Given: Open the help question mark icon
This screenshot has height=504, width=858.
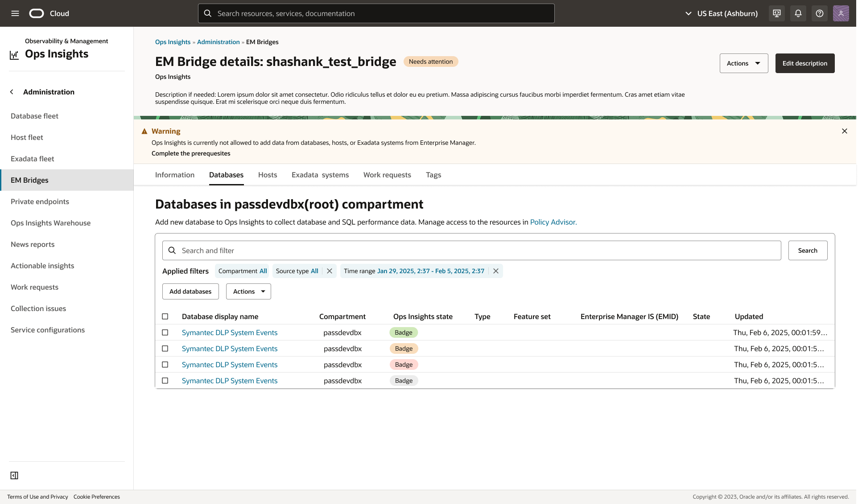Looking at the screenshot, I should 820,13.
